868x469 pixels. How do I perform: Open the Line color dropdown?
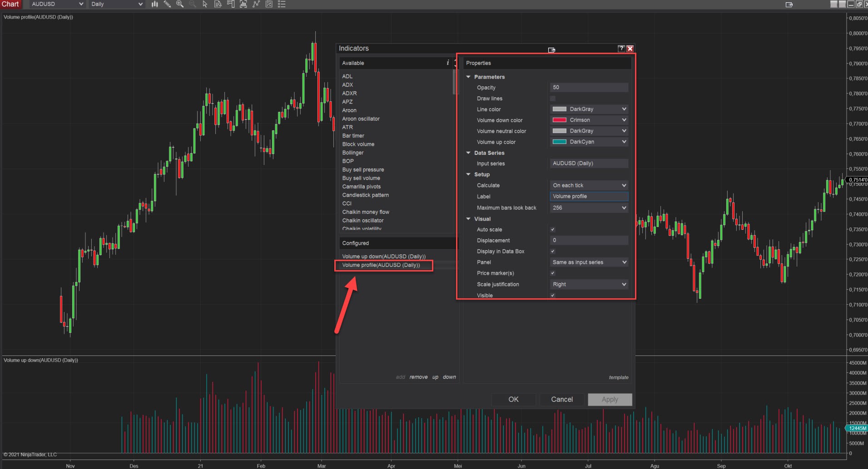[x=589, y=109]
